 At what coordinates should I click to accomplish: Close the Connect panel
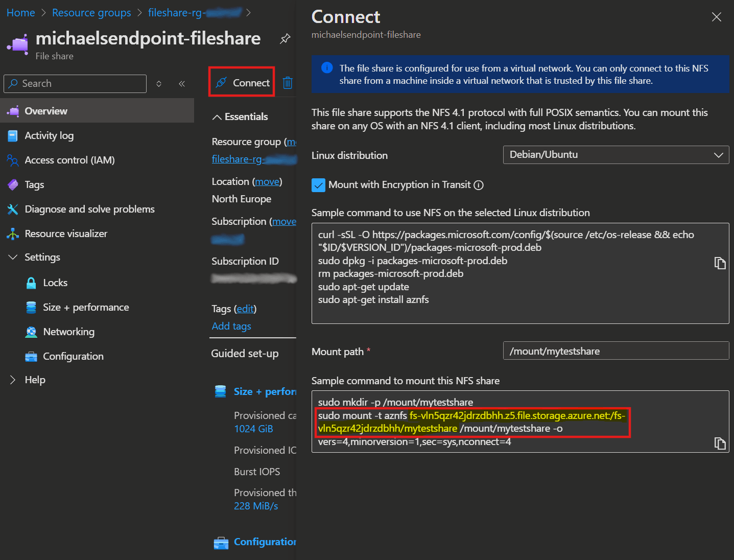click(x=717, y=17)
